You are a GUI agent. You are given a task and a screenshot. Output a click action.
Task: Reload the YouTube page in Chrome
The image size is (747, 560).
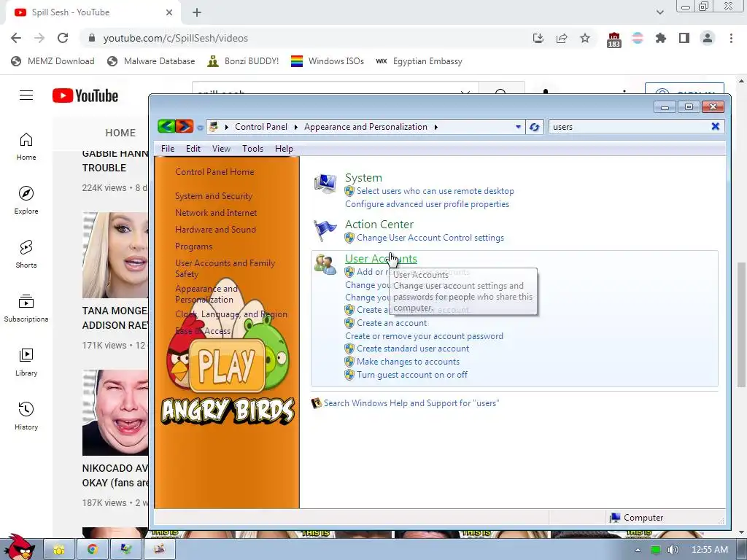tap(63, 38)
